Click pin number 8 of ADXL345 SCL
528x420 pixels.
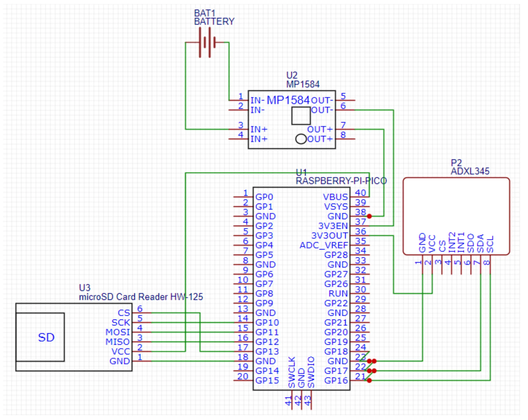coord(486,263)
